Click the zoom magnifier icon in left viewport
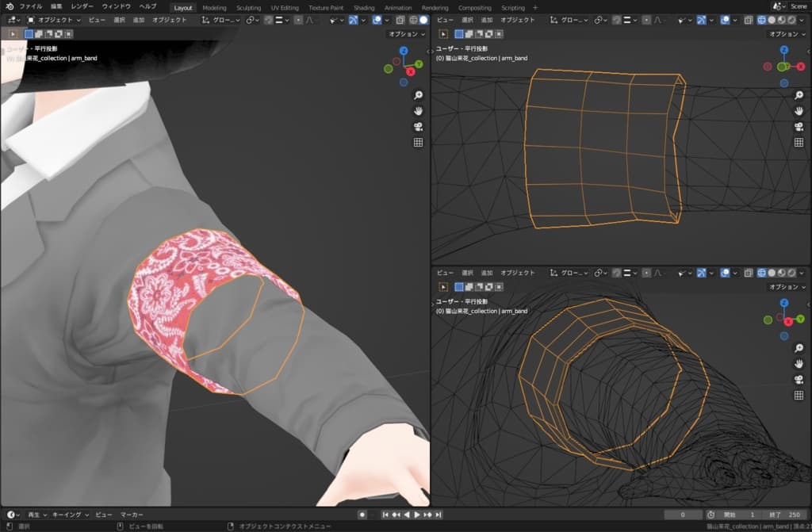The height and width of the screenshot is (532, 812). (418, 95)
